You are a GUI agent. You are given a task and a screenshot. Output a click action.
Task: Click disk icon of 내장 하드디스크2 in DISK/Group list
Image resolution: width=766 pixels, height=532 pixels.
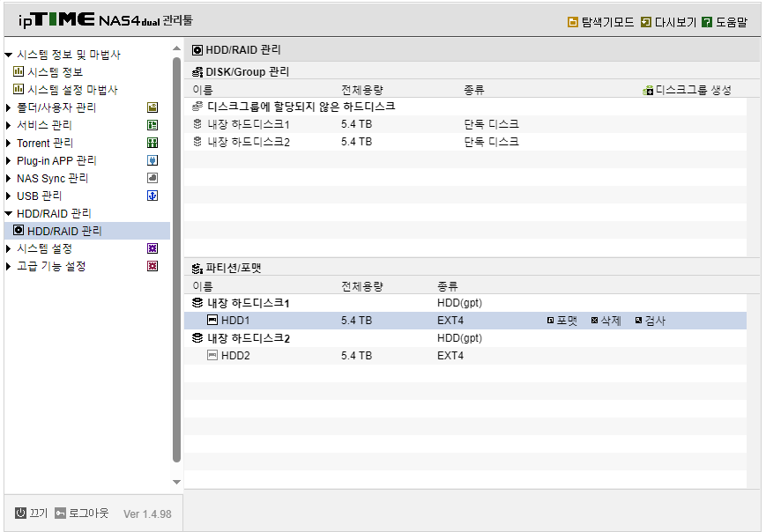coord(197,142)
